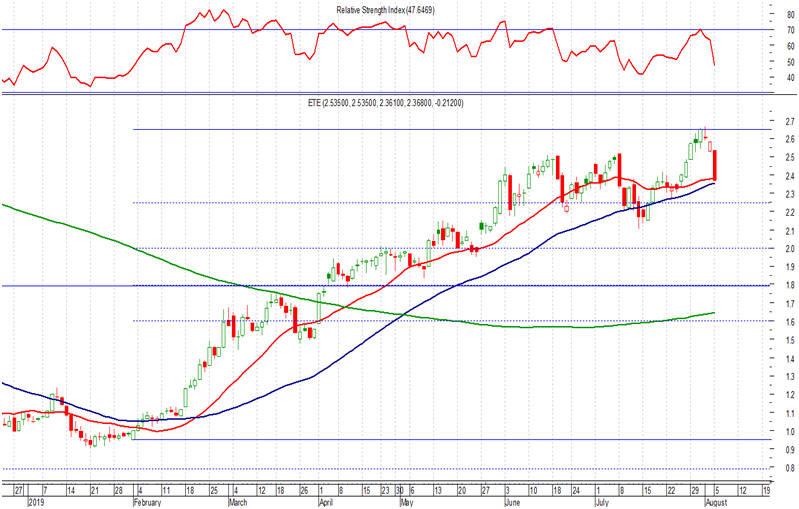
Task: Click the 20 date tick in May
Action: pos(462,491)
